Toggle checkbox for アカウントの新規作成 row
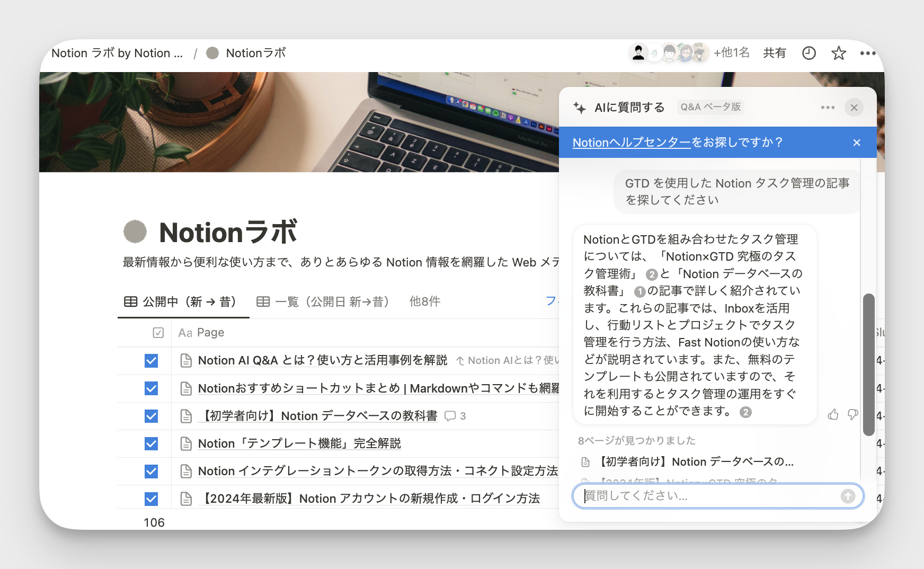 coord(151,499)
